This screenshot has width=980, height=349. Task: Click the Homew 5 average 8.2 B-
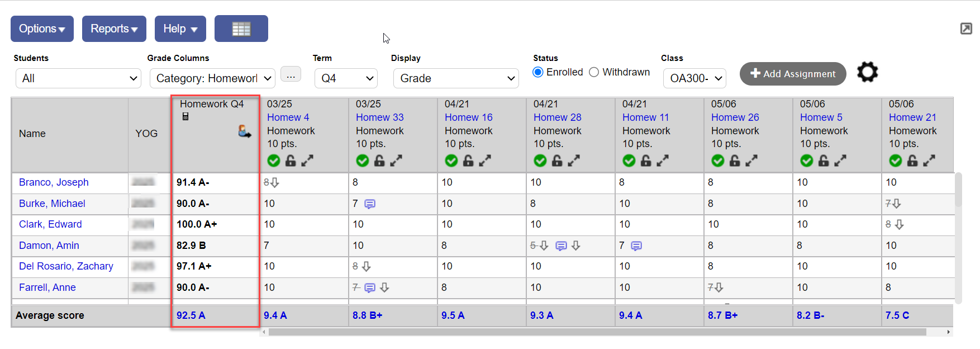point(810,315)
